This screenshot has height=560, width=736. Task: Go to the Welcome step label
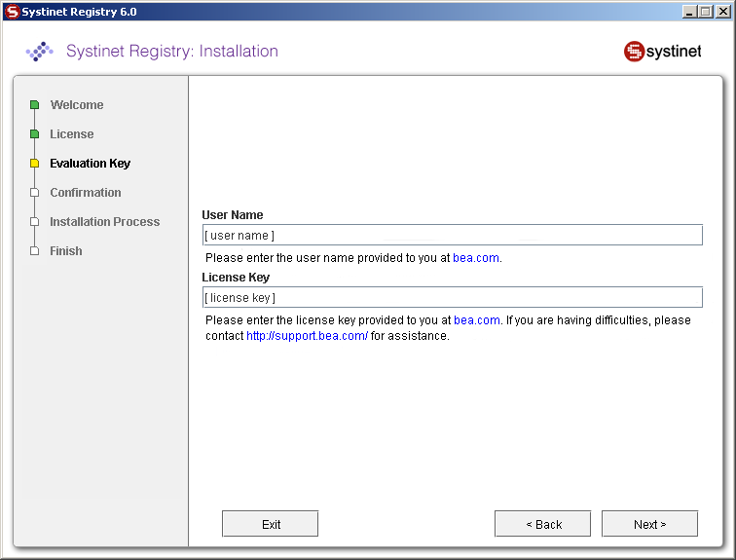[77, 104]
